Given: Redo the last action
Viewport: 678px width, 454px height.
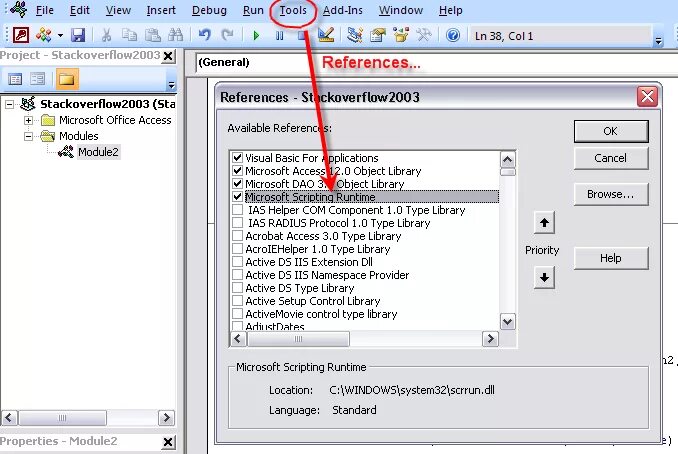Looking at the screenshot, I should (227, 35).
